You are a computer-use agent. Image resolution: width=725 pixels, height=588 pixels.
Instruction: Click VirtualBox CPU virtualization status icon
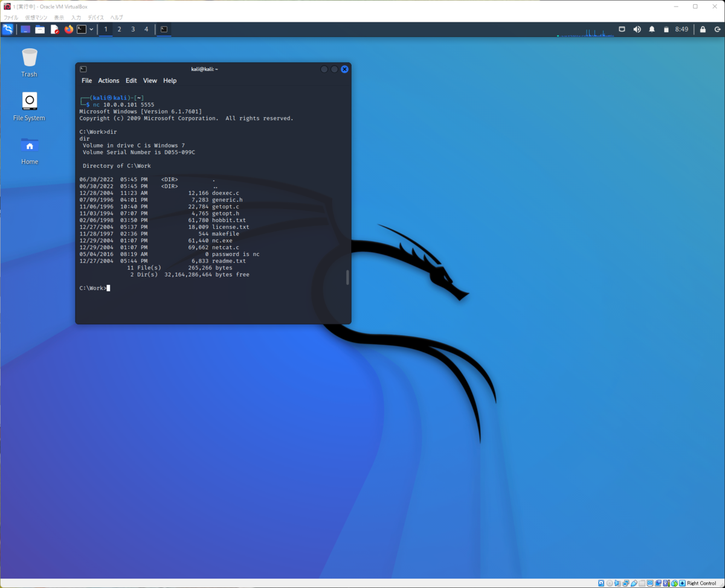click(x=666, y=583)
